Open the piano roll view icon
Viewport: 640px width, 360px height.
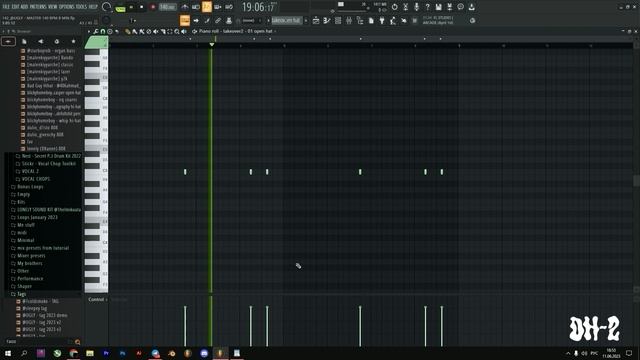click(327, 20)
